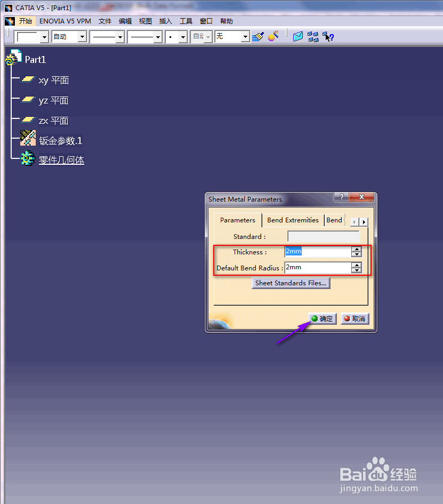Select the xy 平面 plane

54,81
